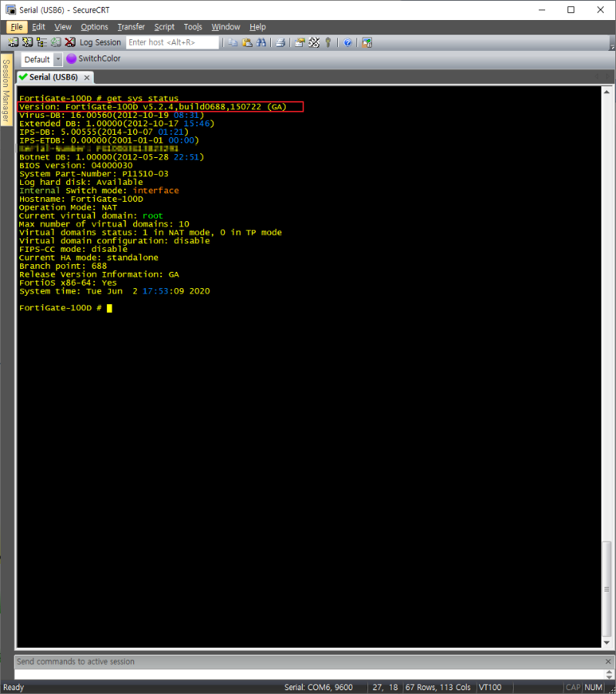Click the Reconnect session icon
This screenshot has height=694, width=616.
(x=55, y=42)
